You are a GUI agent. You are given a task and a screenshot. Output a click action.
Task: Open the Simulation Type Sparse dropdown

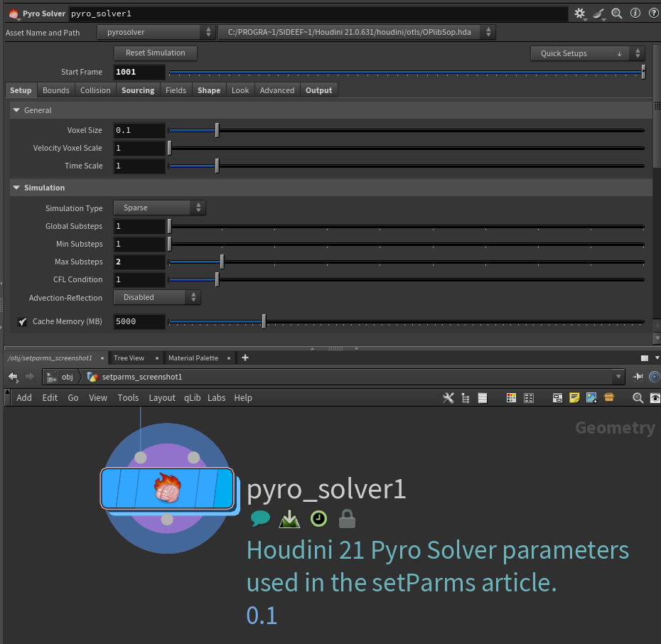pyautogui.click(x=159, y=208)
